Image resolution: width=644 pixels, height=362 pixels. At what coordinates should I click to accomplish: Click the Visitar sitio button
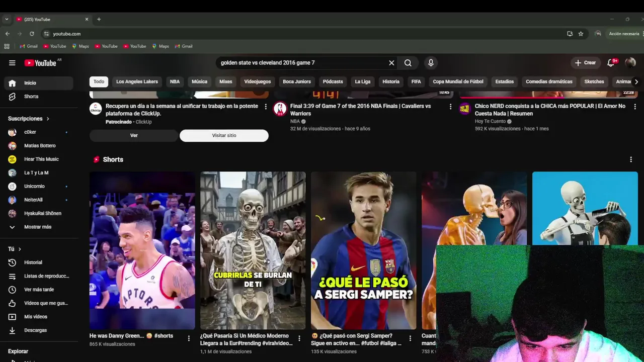(224, 135)
